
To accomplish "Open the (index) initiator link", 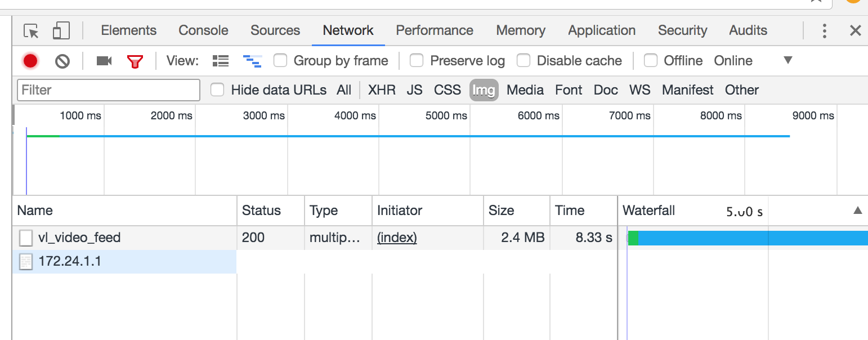I will click(397, 238).
